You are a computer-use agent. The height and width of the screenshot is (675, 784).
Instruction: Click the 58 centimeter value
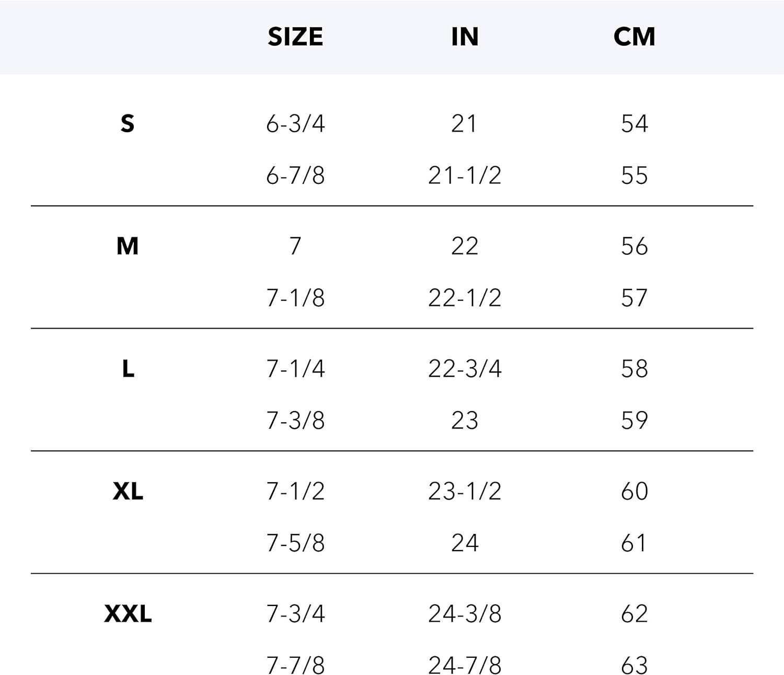click(x=634, y=369)
